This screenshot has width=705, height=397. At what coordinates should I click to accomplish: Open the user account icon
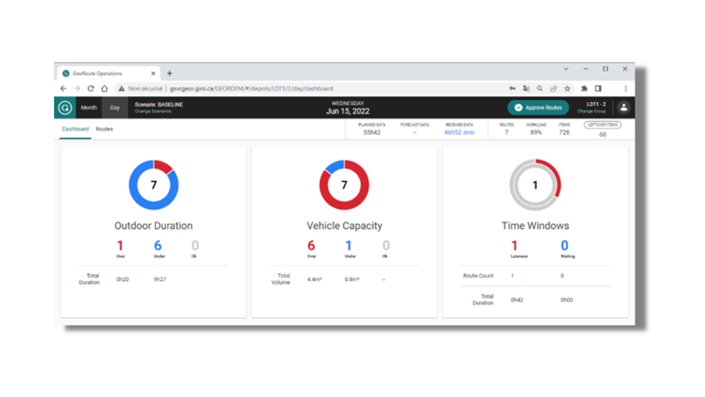pyautogui.click(x=624, y=107)
